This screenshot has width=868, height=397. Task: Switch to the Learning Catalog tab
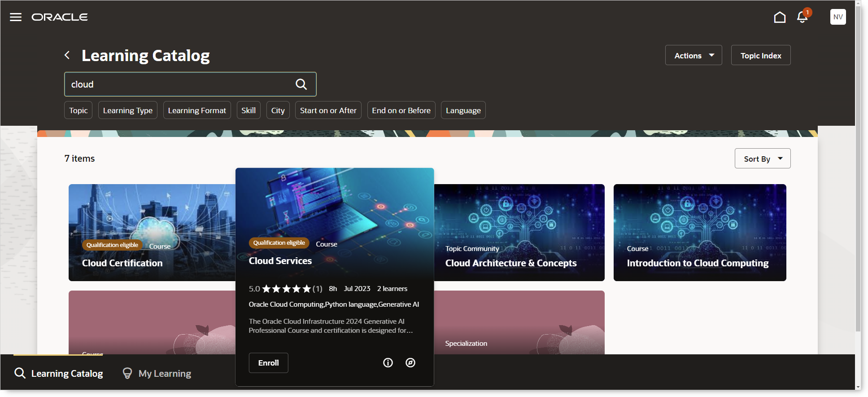(x=59, y=373)
